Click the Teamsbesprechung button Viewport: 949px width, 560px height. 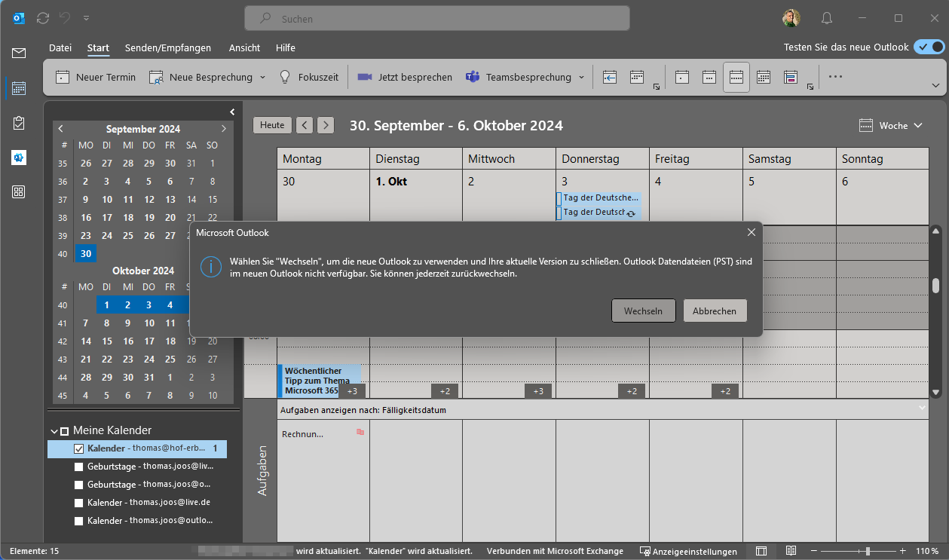point(518,77)
